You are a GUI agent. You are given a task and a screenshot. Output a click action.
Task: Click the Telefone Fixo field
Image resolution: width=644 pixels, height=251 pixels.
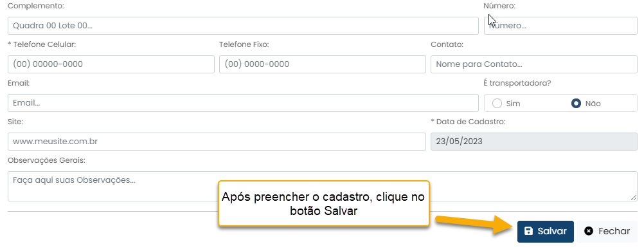[323, 64]
